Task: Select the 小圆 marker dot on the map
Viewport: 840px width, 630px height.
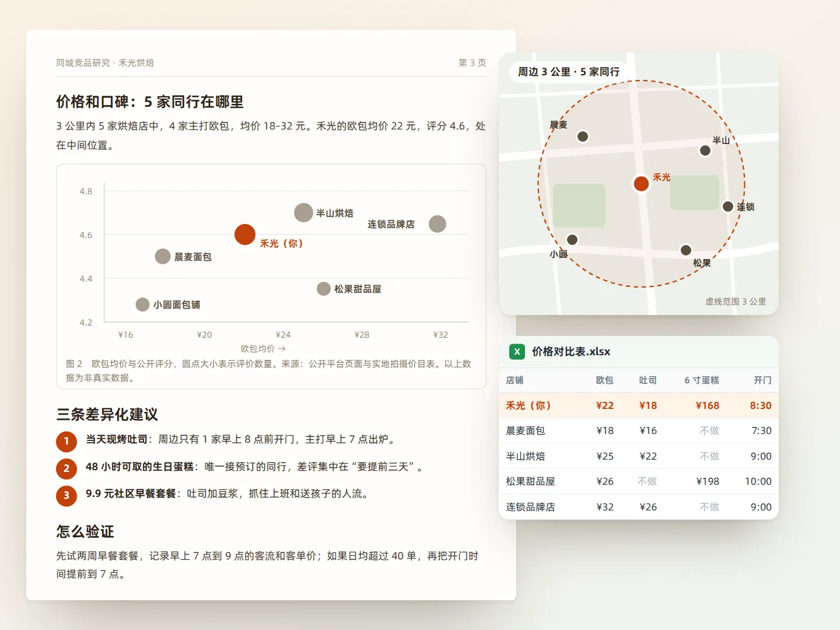Action: (x=572, y=240)
